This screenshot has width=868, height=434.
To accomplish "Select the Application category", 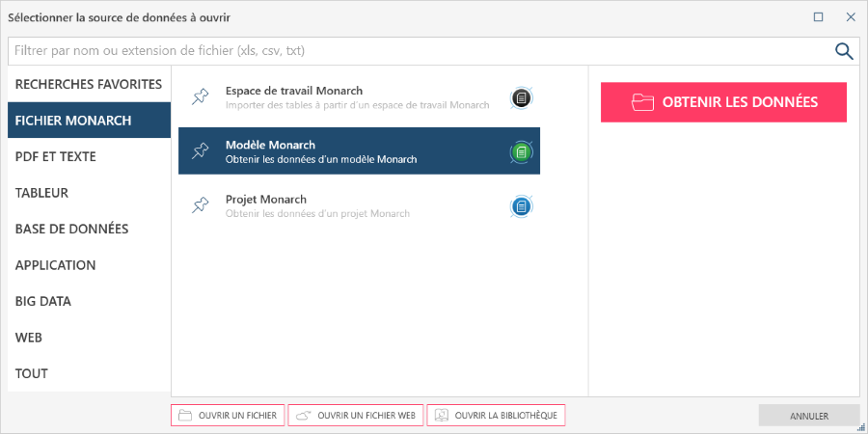I will (x=55, y=265).
